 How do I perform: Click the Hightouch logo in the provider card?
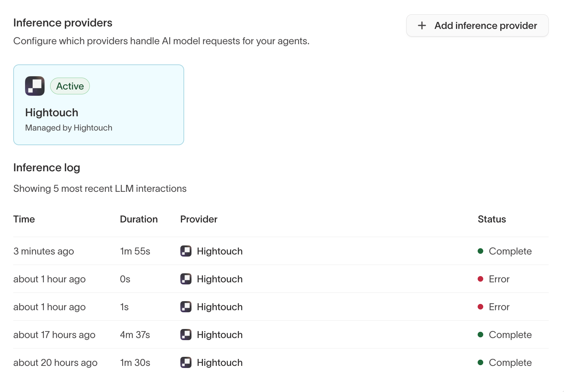coord(35,86)
